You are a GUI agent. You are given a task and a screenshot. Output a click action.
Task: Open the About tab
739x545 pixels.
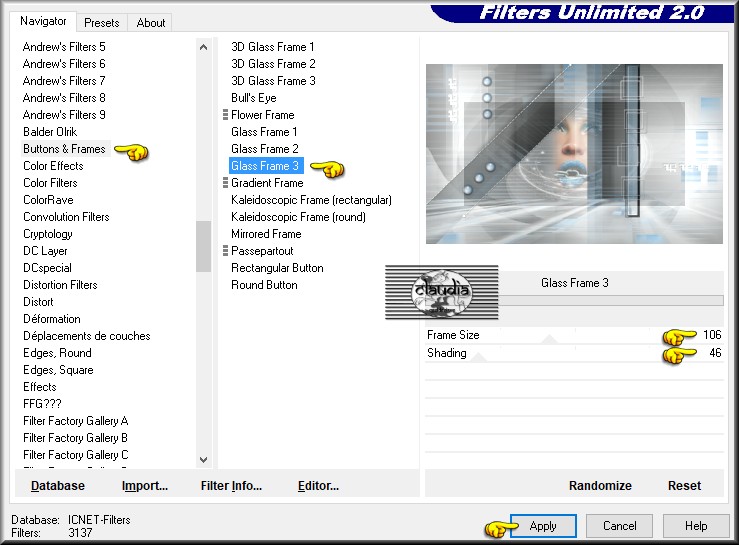tap(151, 23)
